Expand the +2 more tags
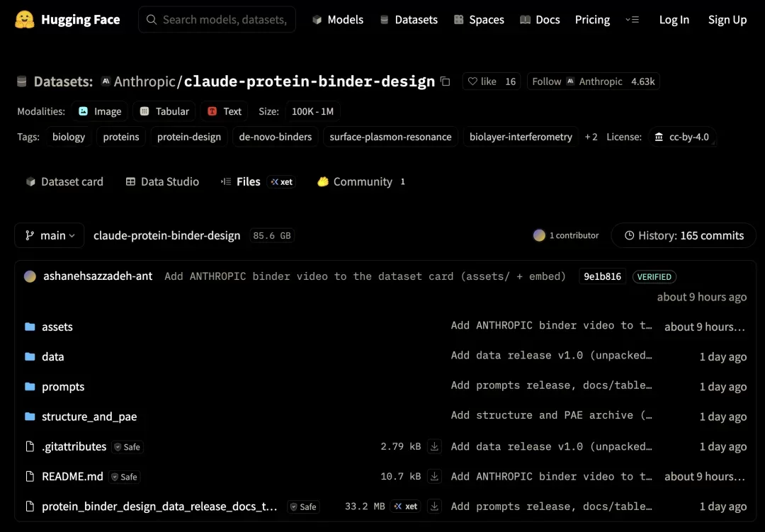This screenshot has width=765, height=532. (591, 137)
